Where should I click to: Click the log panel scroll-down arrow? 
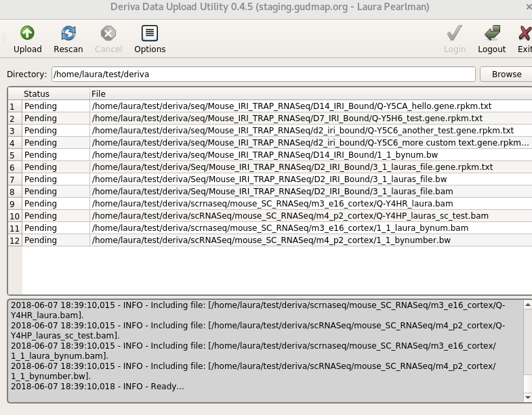pos(527,397)
